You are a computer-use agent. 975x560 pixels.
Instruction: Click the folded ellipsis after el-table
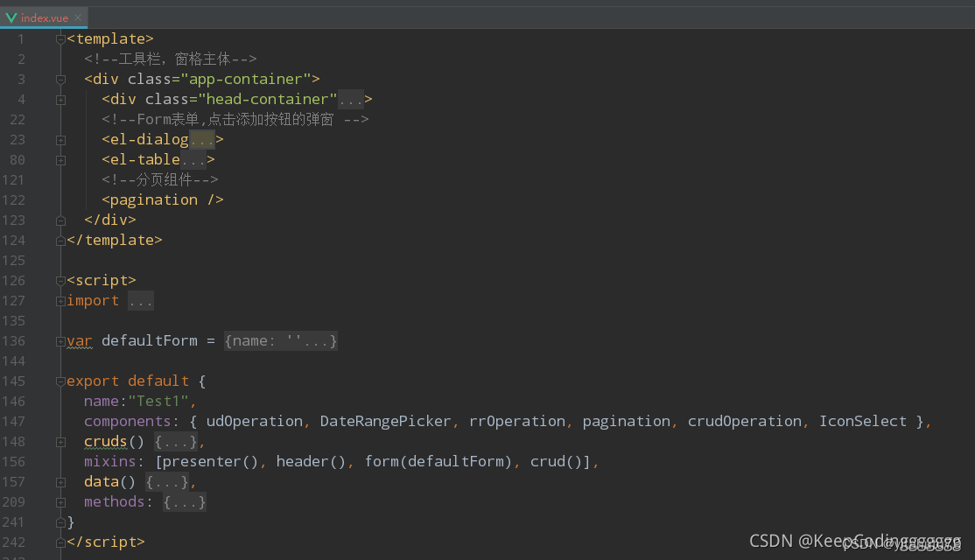click(x=193, y=159)
